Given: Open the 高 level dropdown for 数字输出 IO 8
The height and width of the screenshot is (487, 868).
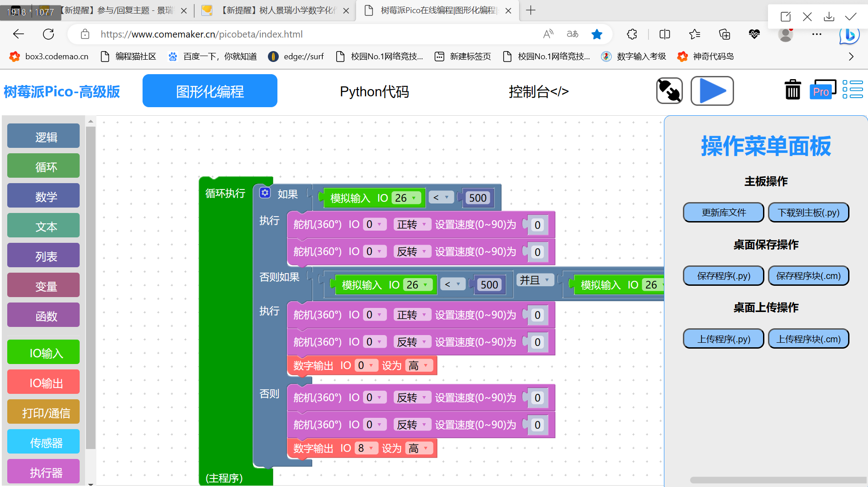Looking at the screenshot, I should [419, 448].
